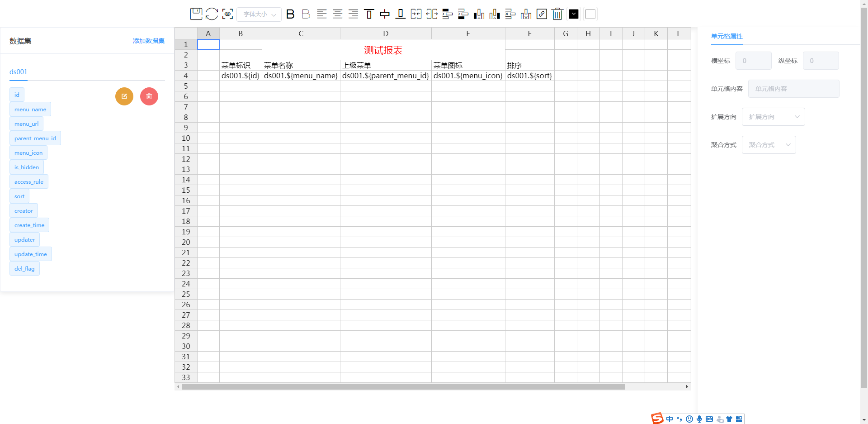
Task: Click the creator field tag
Action: click(x=24, y=210)
